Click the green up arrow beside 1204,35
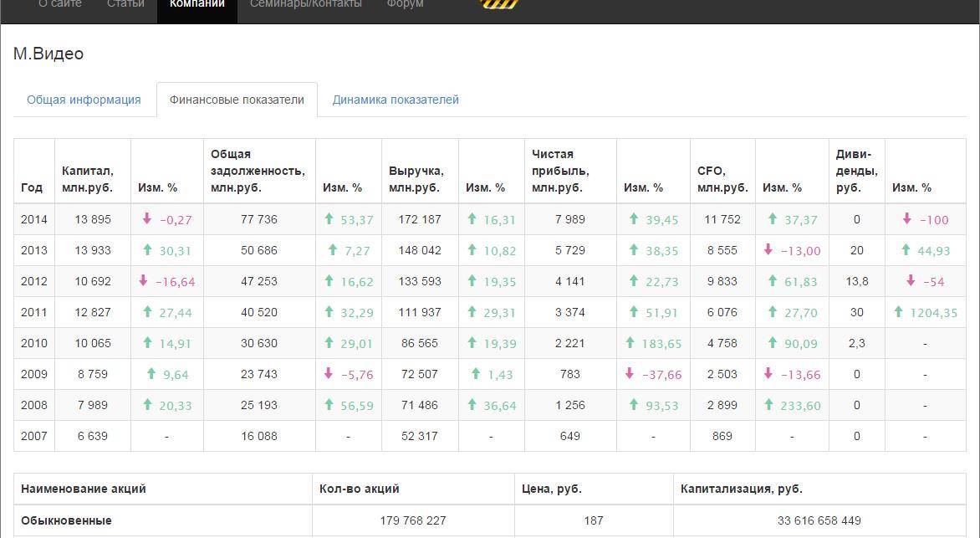This screenshot has width=980, height=538. point(898,312)
